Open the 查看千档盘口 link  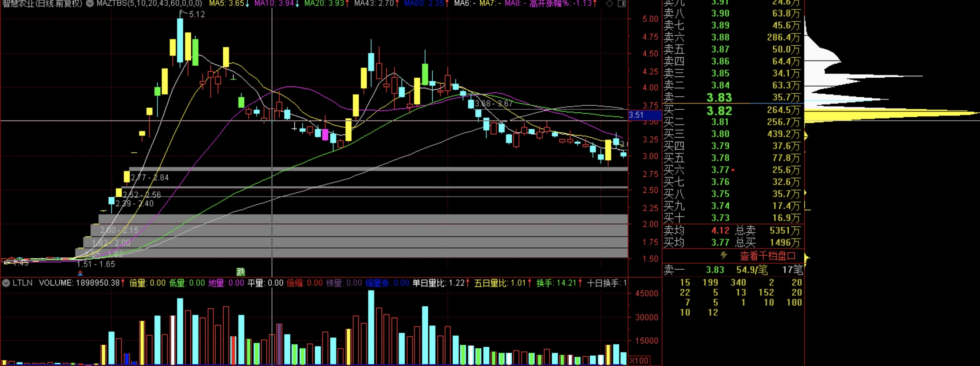(x=767, y=256)
